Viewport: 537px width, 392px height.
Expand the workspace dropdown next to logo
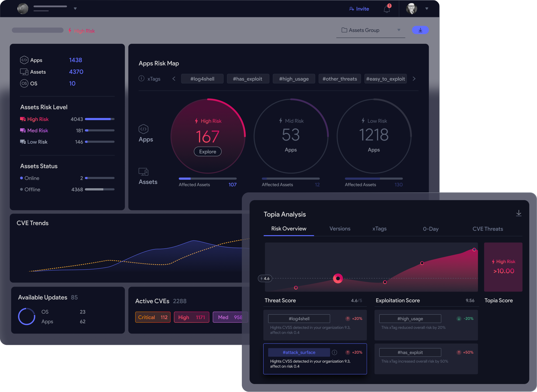coord(75,8)
